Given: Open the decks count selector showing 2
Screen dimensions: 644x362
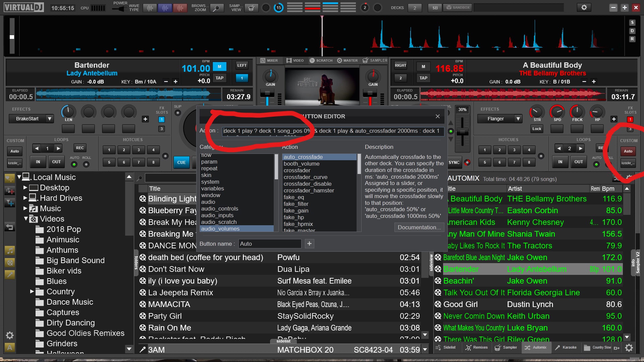Looking at the screenshot, I should coord(415,8).
